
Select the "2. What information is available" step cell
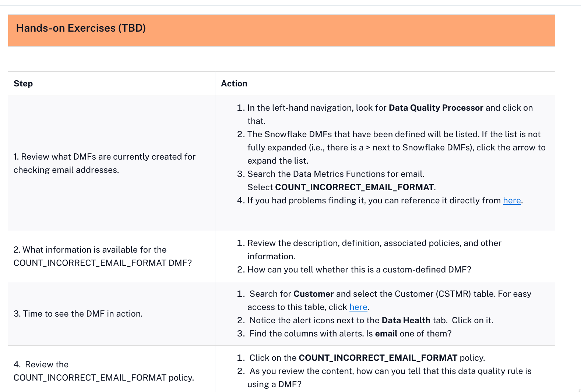point(102,256)
